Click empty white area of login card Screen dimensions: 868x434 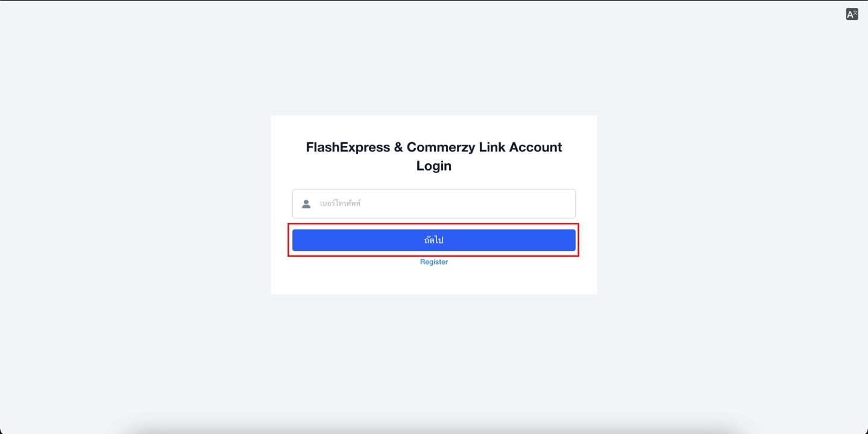coord(434,280)
